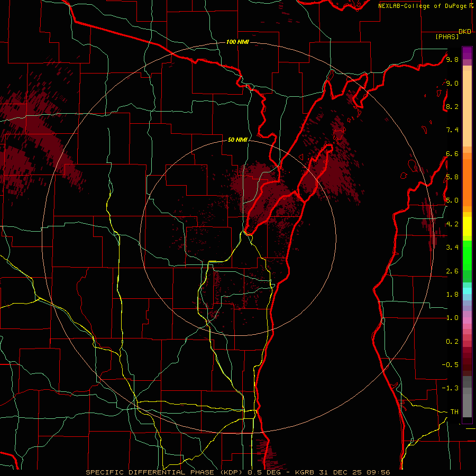
Task: Select the 0.2 scale value
Action: pyautogui.click(x=452, y=342)
